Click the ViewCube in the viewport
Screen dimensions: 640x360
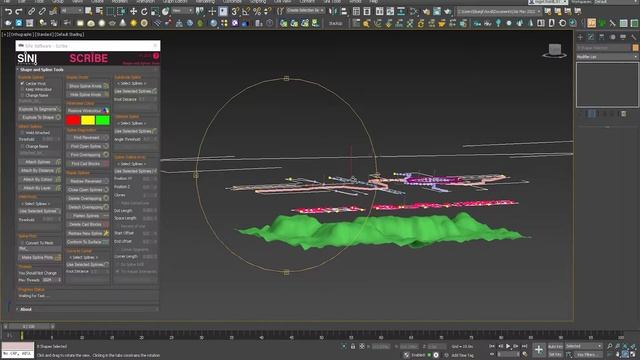point(554,50)
